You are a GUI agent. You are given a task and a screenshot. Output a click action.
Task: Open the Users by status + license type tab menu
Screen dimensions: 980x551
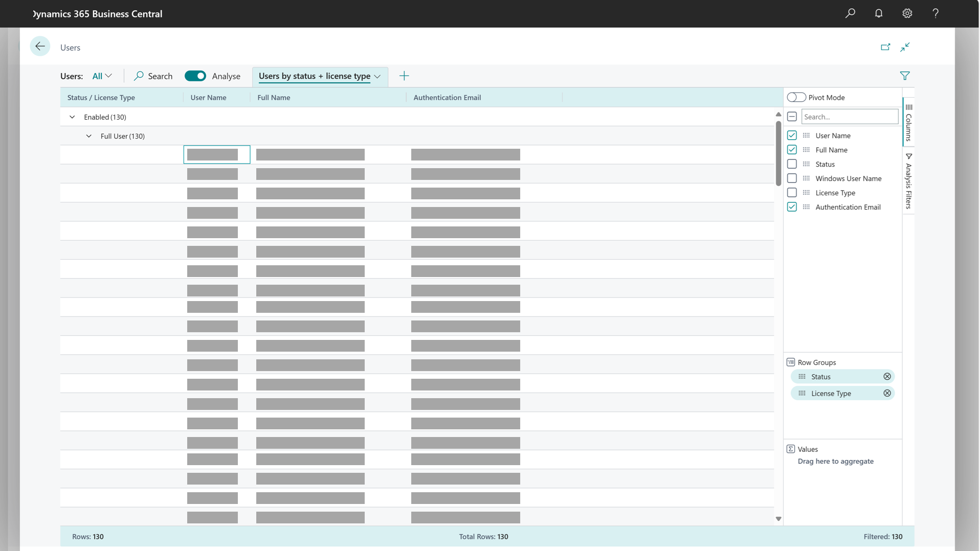coord(378,76)
